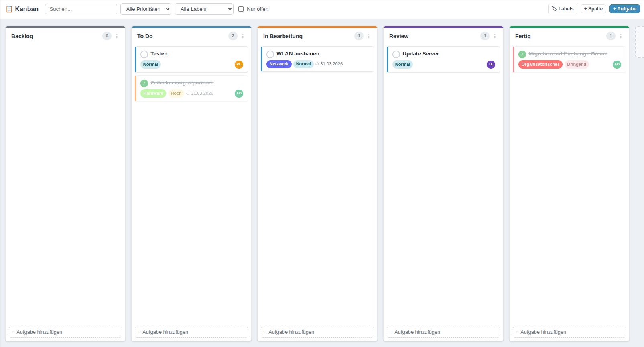Click the In Bearbeitung column header title
Screen dimensions: 644x347
[x=283, y=36]
